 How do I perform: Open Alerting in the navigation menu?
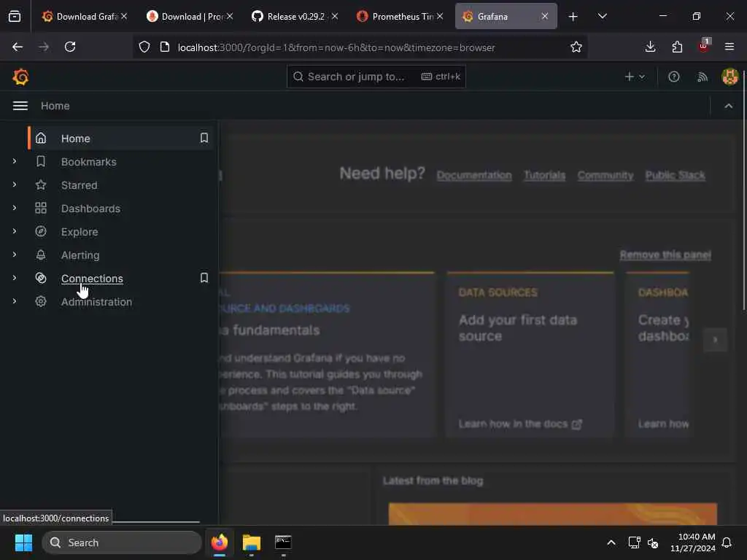click(80, 254)
